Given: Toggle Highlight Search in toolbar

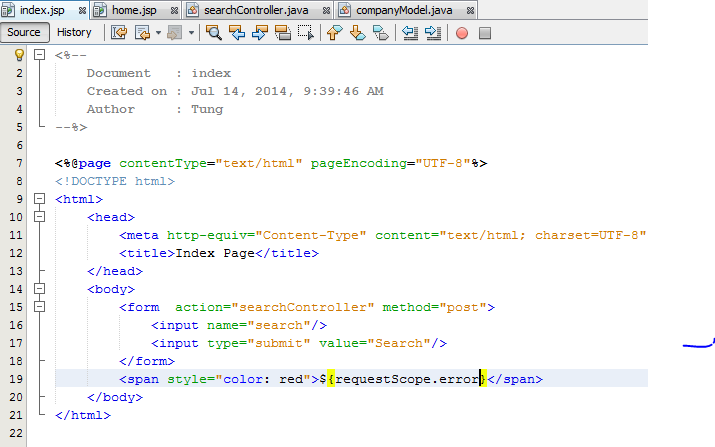Looking at the screenshot, I should [x=283, y=33].
